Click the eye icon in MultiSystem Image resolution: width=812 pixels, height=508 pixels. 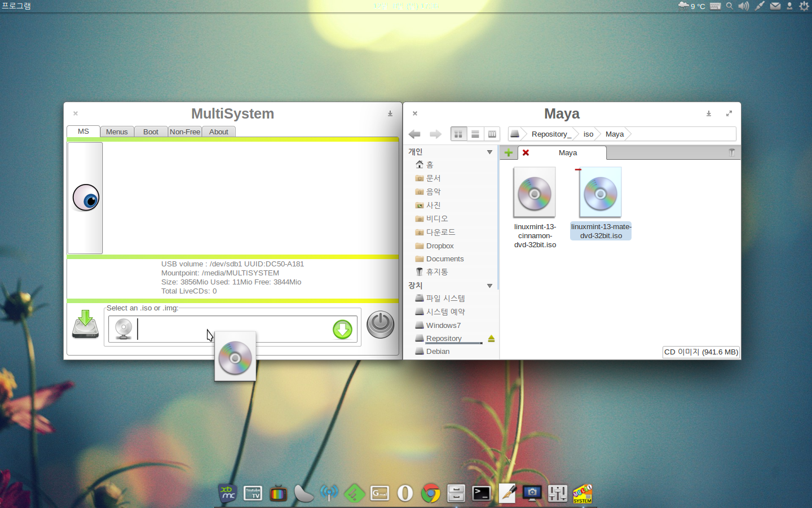[x=86, y=198]
